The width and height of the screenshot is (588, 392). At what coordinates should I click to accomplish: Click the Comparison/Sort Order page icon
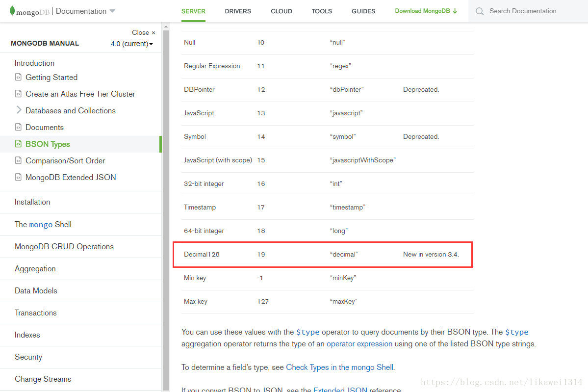click(x=18, y=160)
